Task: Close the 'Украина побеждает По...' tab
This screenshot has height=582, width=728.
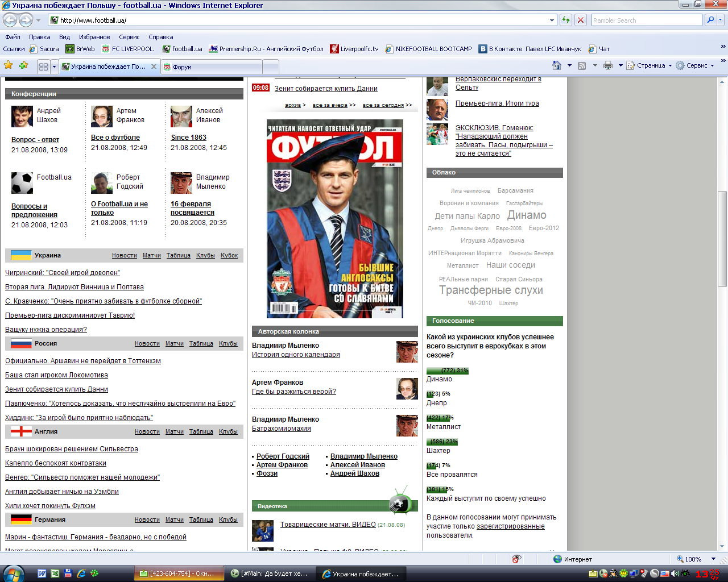Action: pos(154,66)
